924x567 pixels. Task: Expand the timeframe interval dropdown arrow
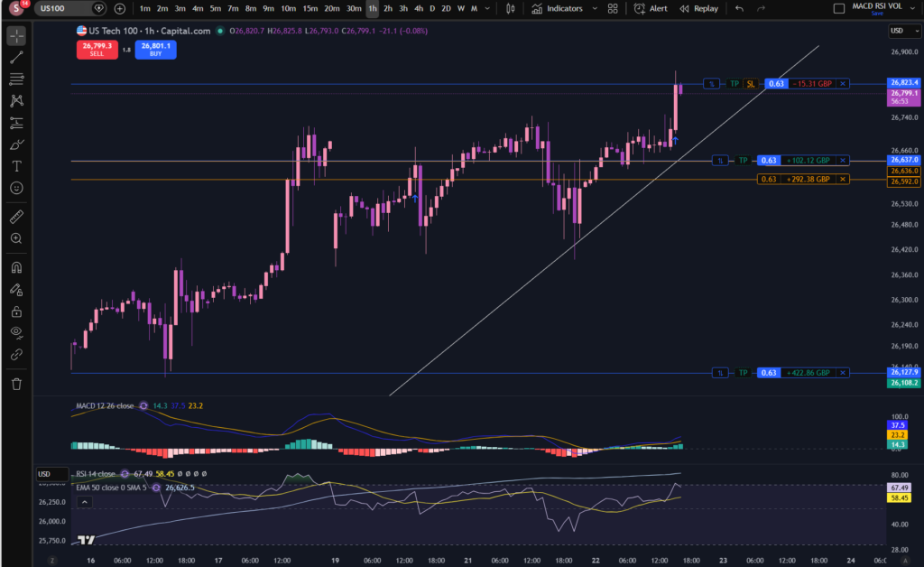pos(487,9)
